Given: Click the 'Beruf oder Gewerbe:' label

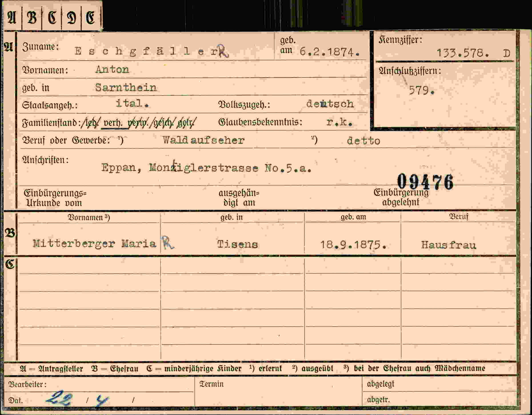Looking at the screenshot, I should [x=66, y=140].
